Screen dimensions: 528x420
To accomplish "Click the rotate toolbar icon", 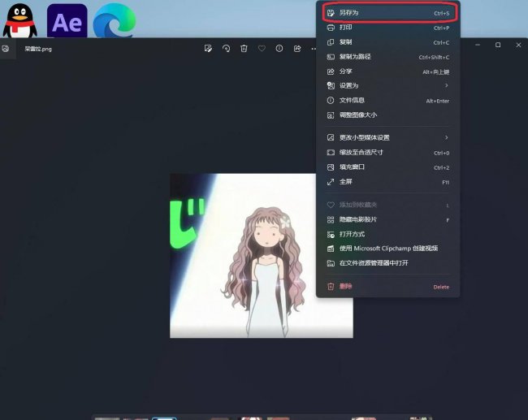I will (x=227, y=49).
